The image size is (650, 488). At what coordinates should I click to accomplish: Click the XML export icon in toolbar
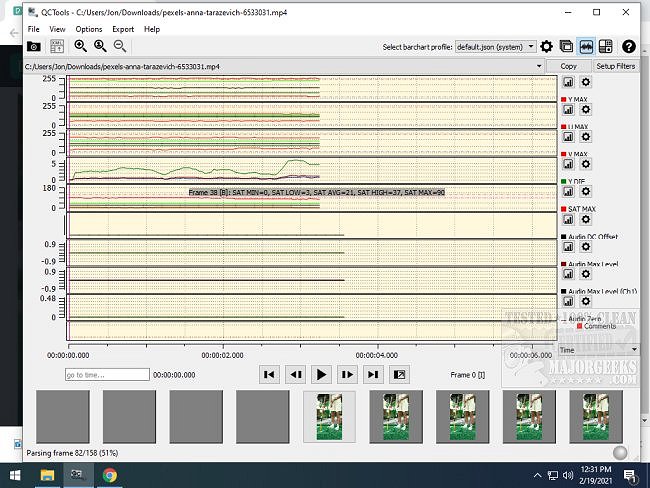[x=56, y=46]
